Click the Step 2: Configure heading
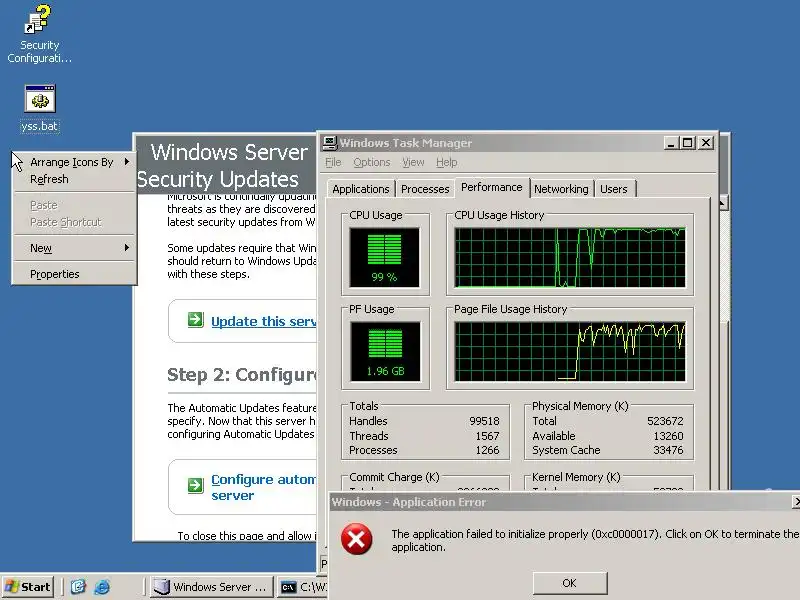 coord(242,375)
